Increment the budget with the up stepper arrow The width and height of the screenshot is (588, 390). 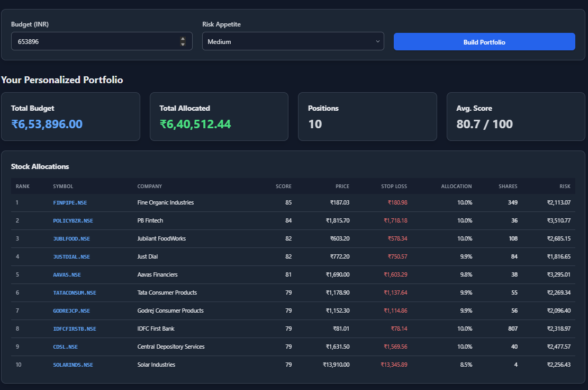183,38
